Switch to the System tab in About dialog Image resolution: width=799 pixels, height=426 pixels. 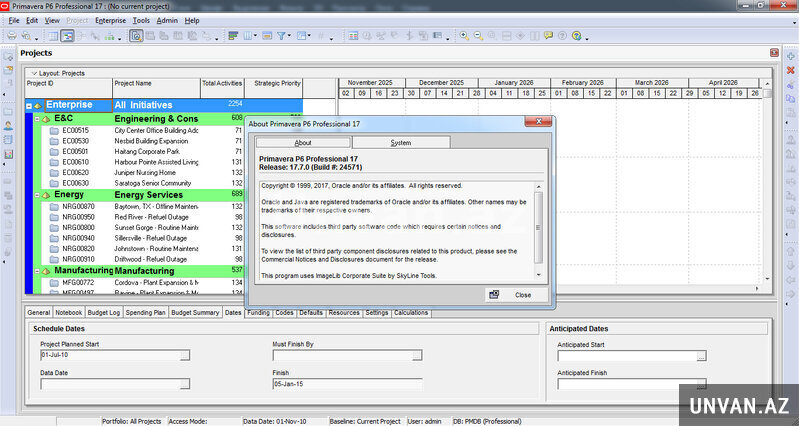pos(400,143)
